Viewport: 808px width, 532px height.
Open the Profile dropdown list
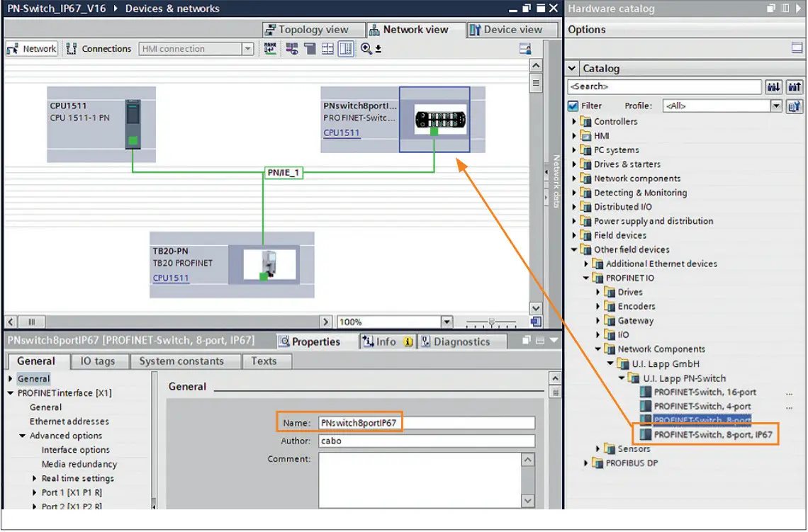pyautogui.click(x=776, y=106)
